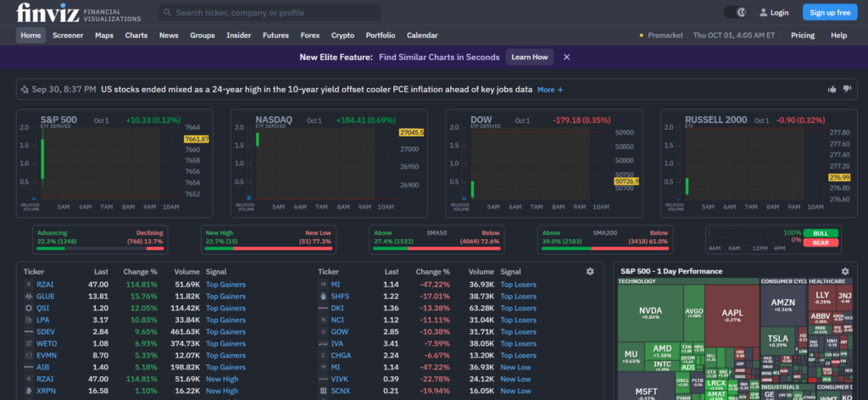Open the VIVK ticker link
The height and width of the screenshot is (400, 868).
coord(339,379)
